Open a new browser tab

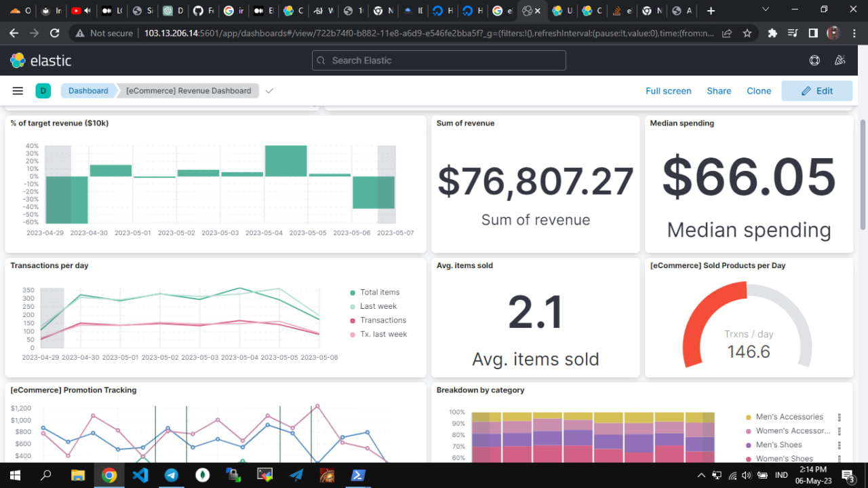(x=711, y=11)
